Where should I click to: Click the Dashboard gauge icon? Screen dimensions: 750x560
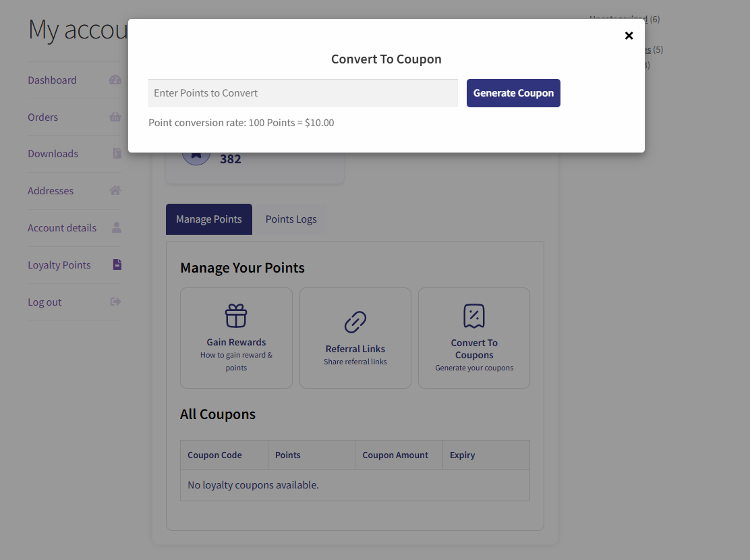[x=115, y=80]
